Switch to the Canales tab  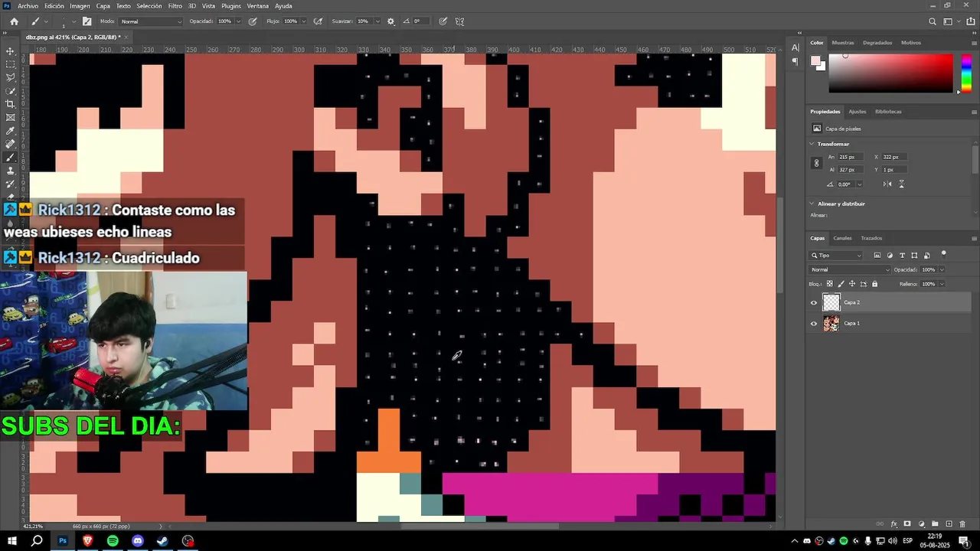[842, 238]
